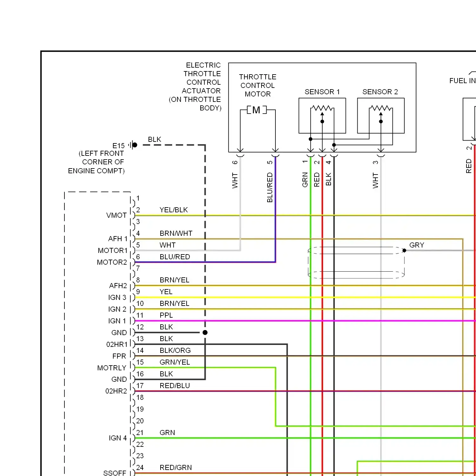
Task: Click the BLK wire color on pin 12
Action: [166, 327]
